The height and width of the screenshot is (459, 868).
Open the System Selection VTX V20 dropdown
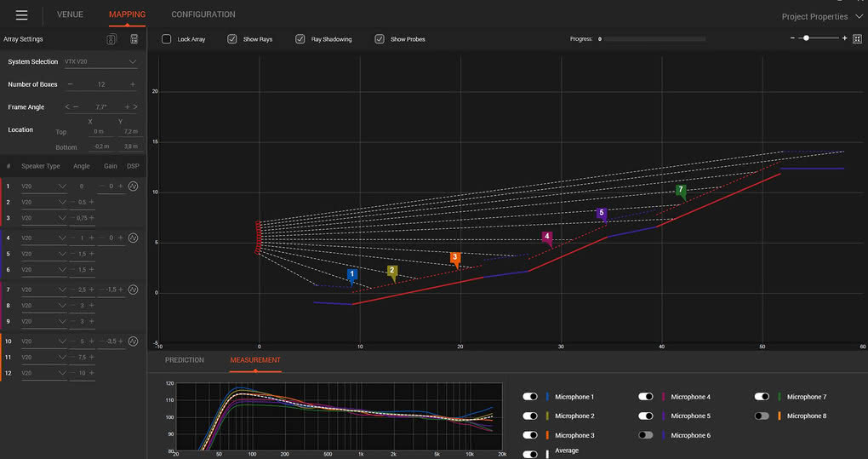[x=100, y=61]
